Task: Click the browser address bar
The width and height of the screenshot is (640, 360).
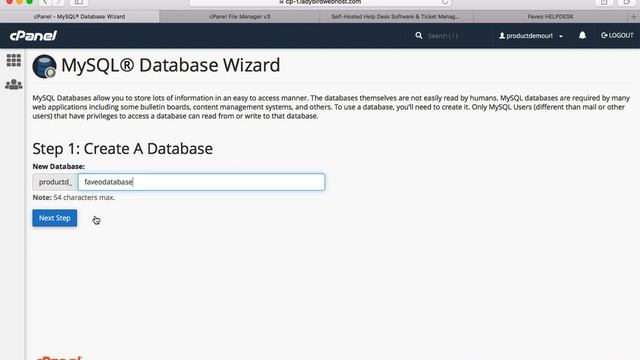Action: pos(320,2)
